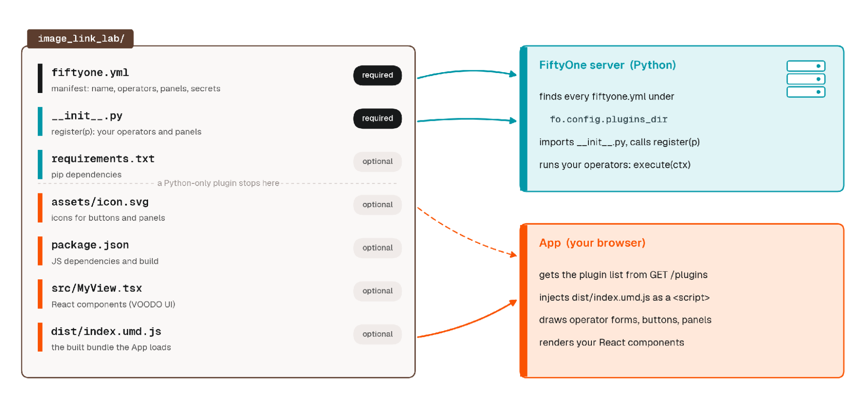Select the image_link_lab/ folder tab

click(x=80, y=39)
